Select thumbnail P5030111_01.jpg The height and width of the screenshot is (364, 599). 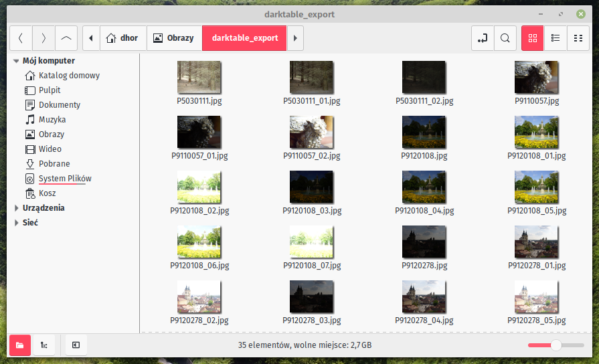coord(311,77)
